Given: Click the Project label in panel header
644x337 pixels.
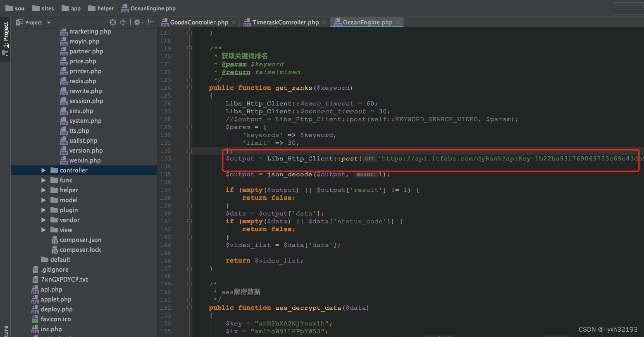Looking at the screenshot, I should (33, 23).
